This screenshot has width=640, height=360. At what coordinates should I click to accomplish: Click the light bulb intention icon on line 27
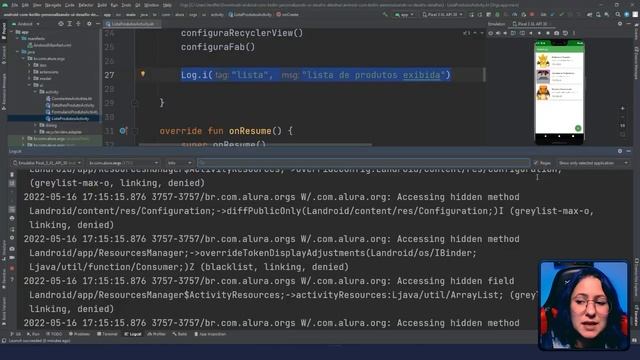point(142,74)
